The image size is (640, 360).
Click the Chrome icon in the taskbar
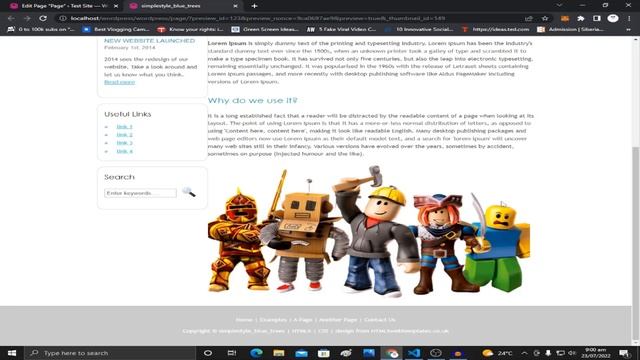click(391, 353)
